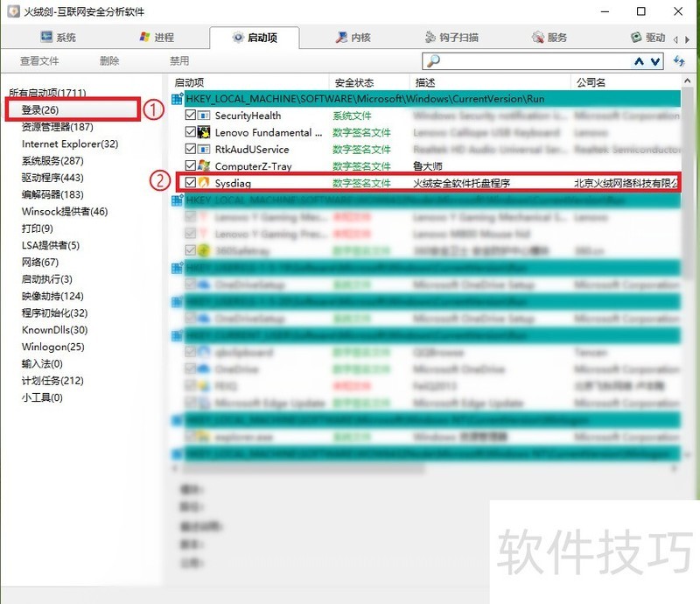Click the 启动项 tab gear icon
This screenshot has width=700, height=604.
point(238,37)
